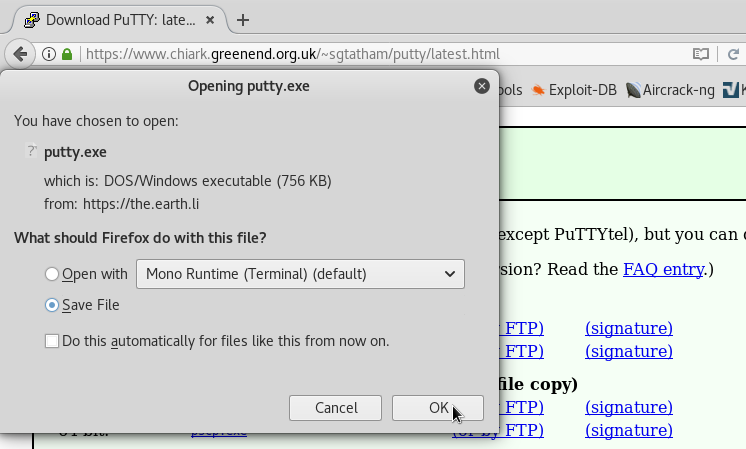Select the Open with radio button
Screen dimensions: 746x449
click(x=51, y=274)
